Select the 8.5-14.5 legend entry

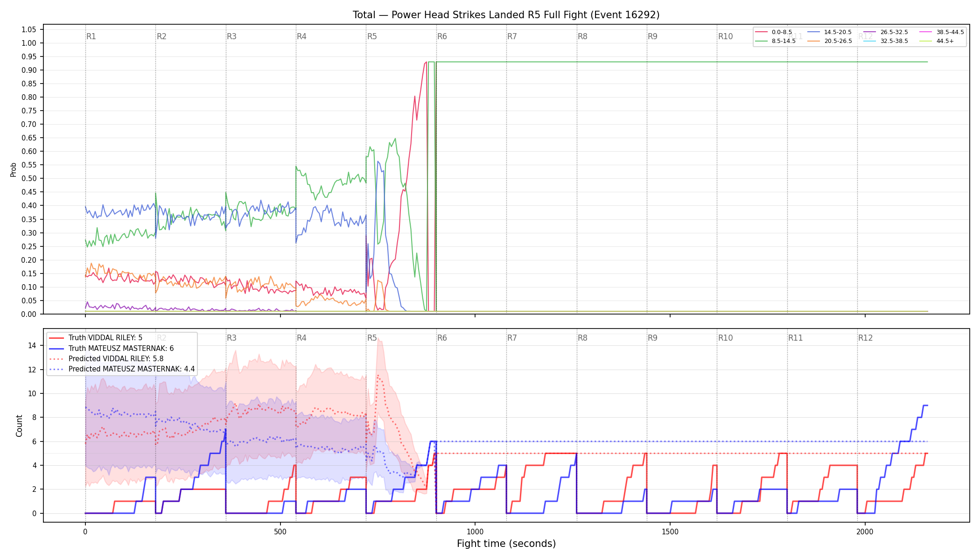777,41
